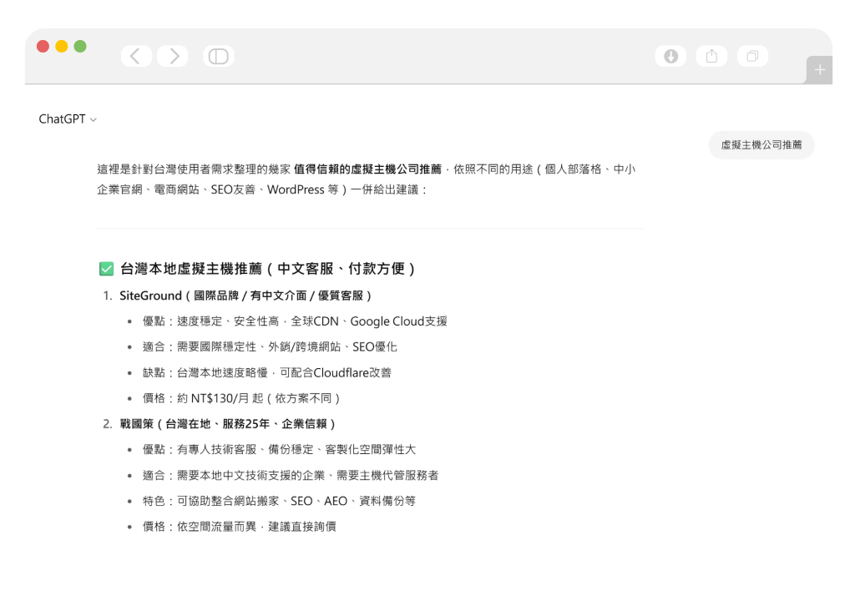This screenshot has height=616, width=855.
Task: Select the line 適合：需要本地中文技術支援的企業
Action: pos(291,475)
